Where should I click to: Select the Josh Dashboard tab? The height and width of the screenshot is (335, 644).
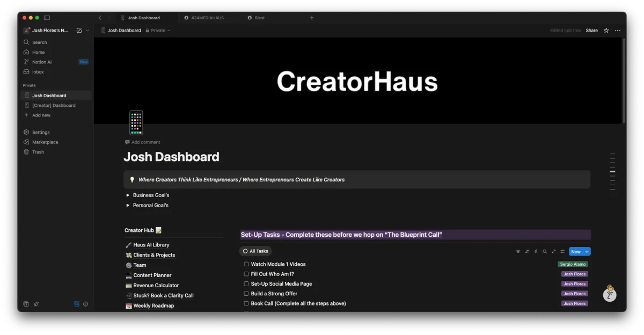click(x=144, y=18)
